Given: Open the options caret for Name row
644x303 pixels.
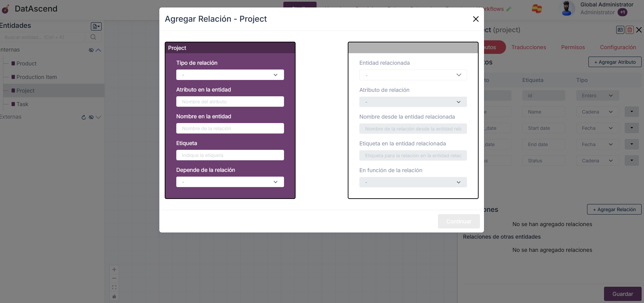Looking at the screenshot, I should click(632, 112).
